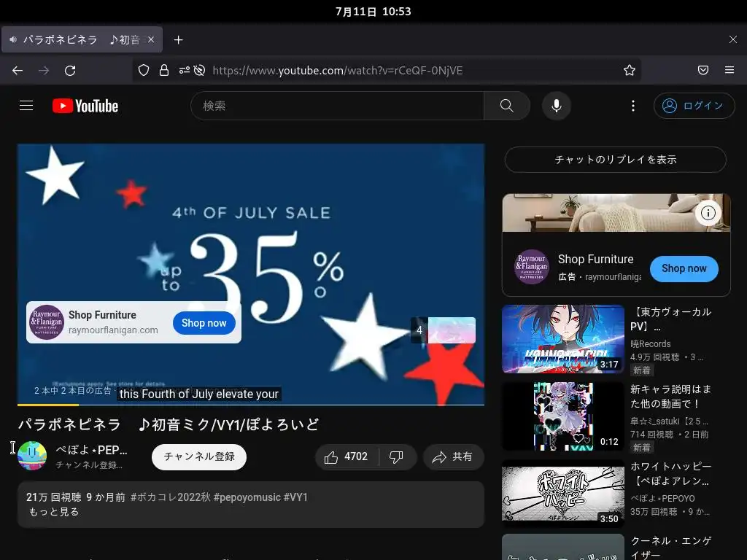Open the ホワイトハッピー video title
747x560 pixels.
[671, 473]
